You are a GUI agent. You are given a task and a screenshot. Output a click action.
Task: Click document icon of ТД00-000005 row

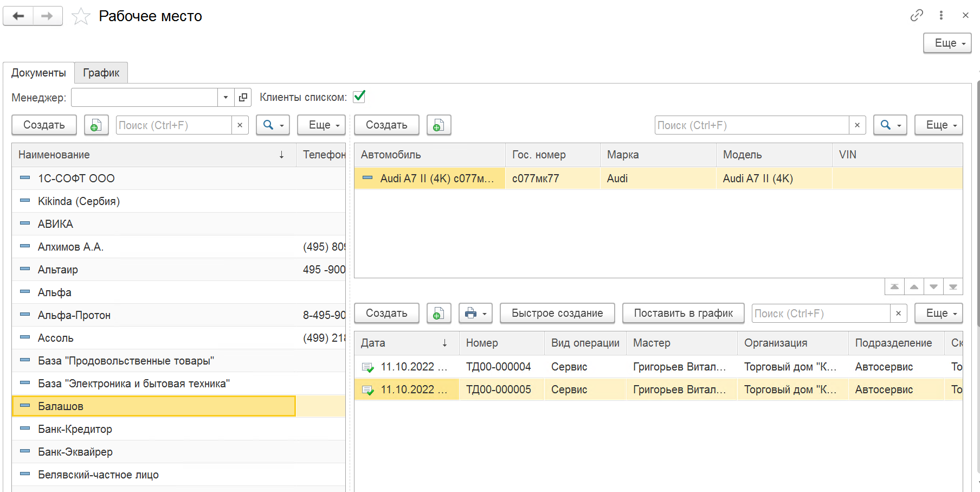click(x=368, y=390)
